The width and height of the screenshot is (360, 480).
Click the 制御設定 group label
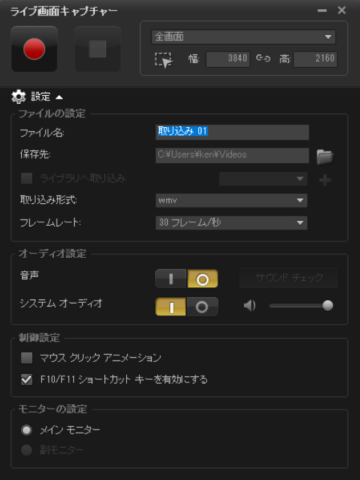tap(39, 338)
